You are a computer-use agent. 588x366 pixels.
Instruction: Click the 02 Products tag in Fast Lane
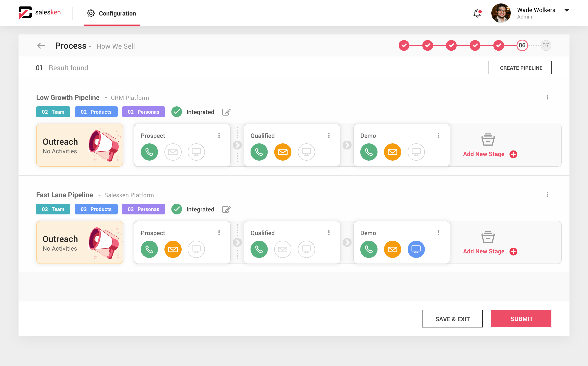click(96, 209)
